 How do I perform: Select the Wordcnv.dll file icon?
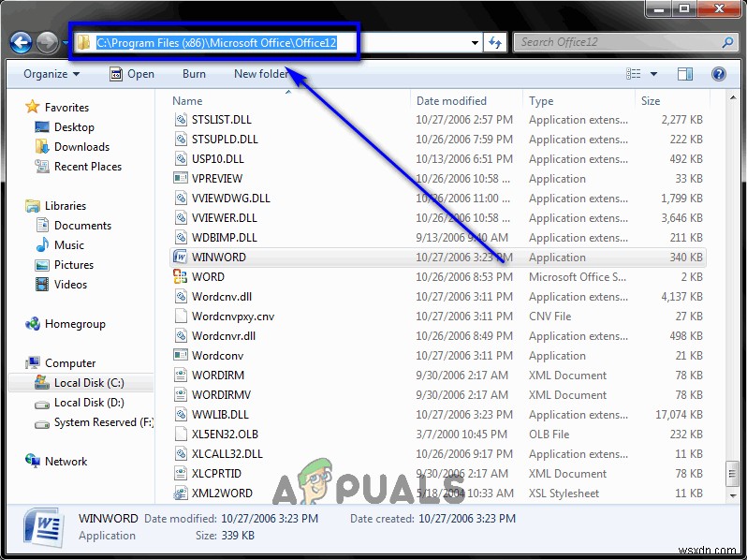[x=181, y=297]
